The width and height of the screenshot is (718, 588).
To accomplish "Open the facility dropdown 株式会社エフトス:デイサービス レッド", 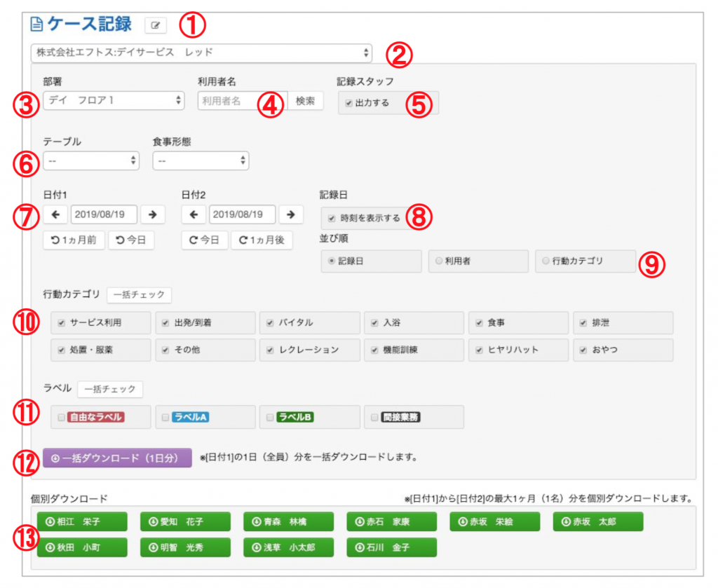I will tap(201, 53).
